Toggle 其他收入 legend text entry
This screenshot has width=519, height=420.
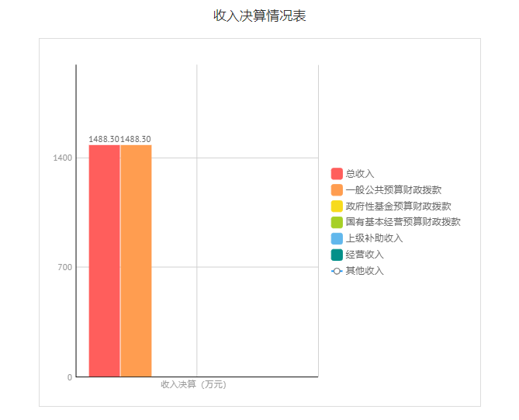[365, 271]
